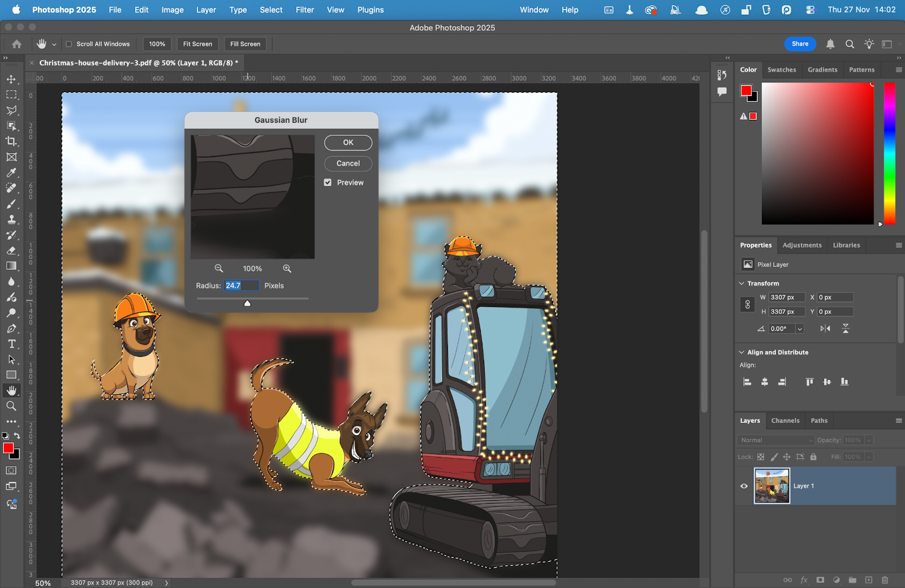The height and width of the screenshot is (588, 905).
Task: Activate the Zoom tool
Action: (x=12, y=405)
